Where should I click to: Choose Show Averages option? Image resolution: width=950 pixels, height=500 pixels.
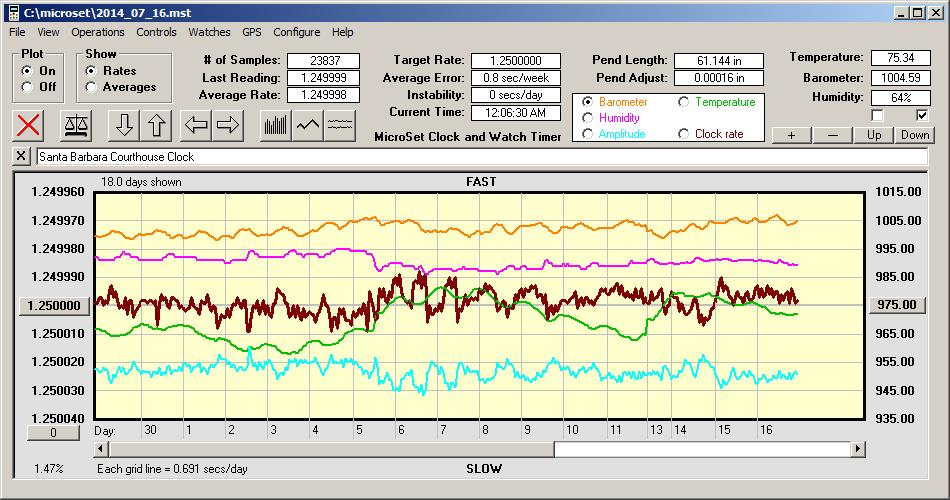coord(91,87)
